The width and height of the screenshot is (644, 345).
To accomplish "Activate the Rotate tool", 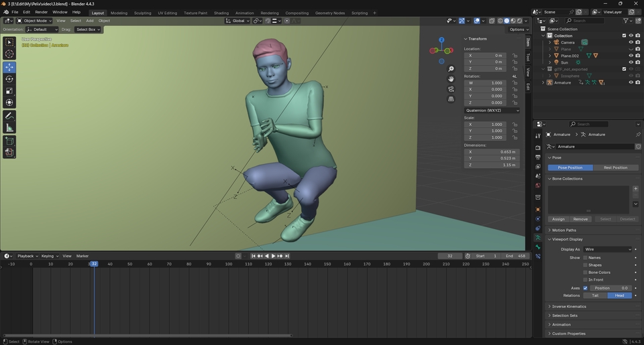I will (9, 79).
